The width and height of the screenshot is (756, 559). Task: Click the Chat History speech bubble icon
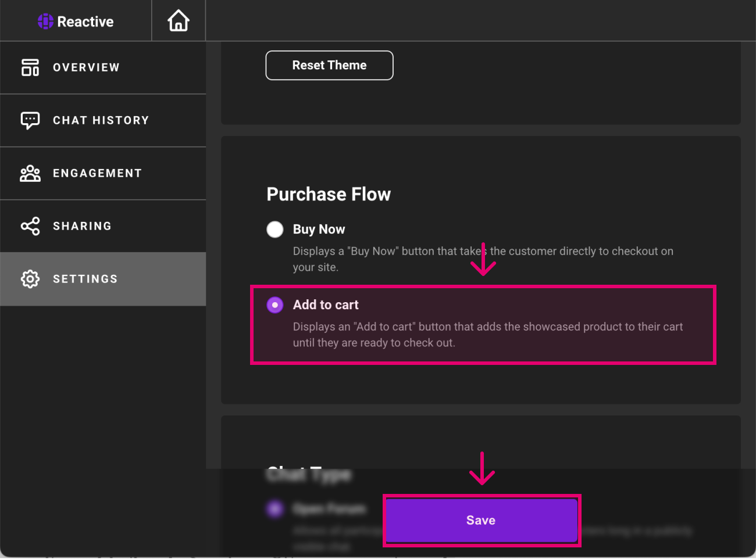point(30,120)
